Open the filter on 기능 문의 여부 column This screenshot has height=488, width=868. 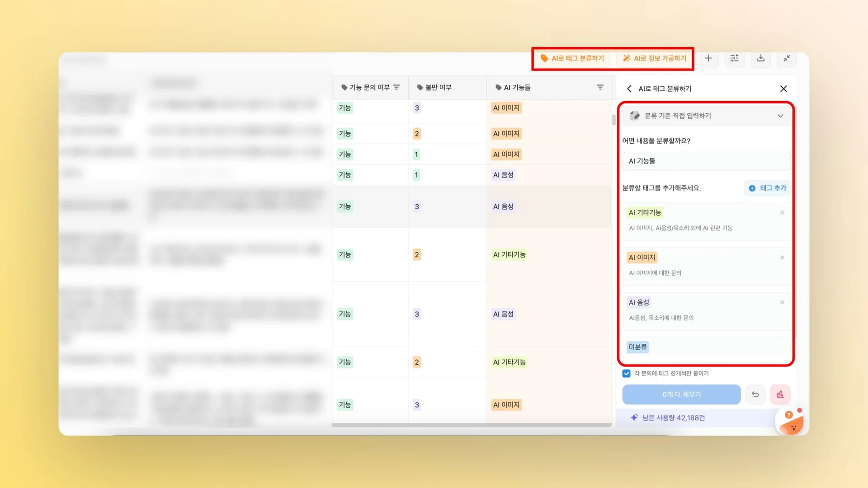point(396,87)
